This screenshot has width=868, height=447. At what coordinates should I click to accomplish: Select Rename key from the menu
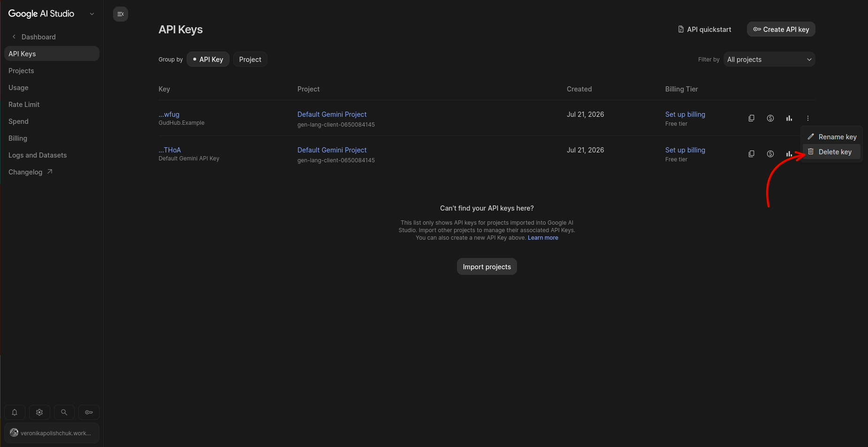[x=831, y=137]
